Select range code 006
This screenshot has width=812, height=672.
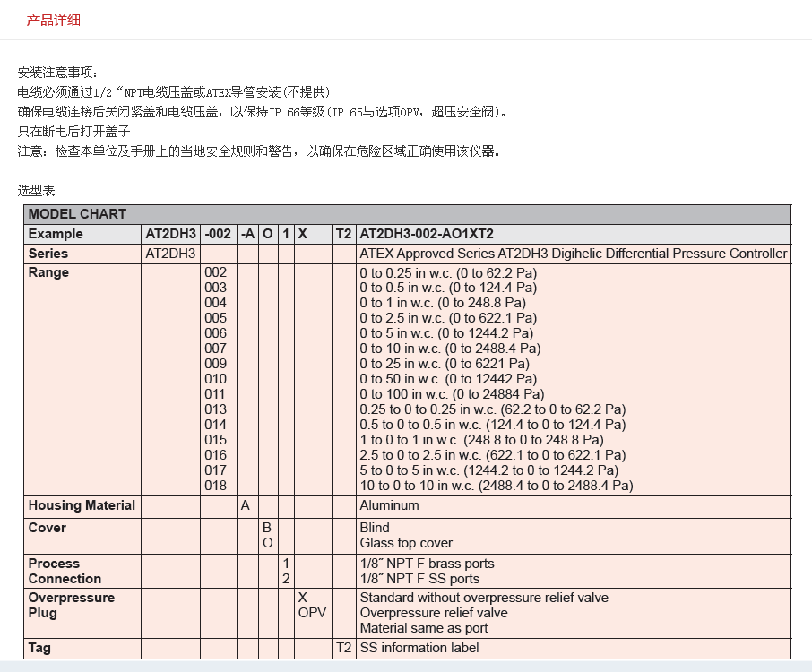tap(215, 333)
